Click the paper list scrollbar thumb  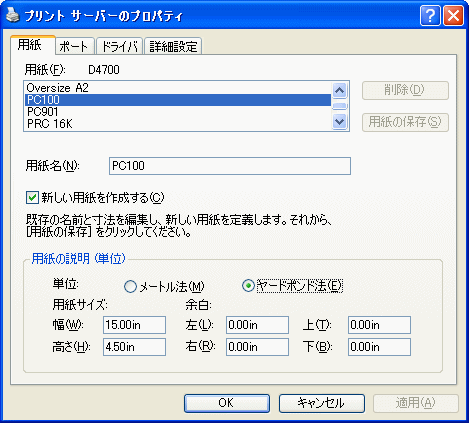point(340,106)
